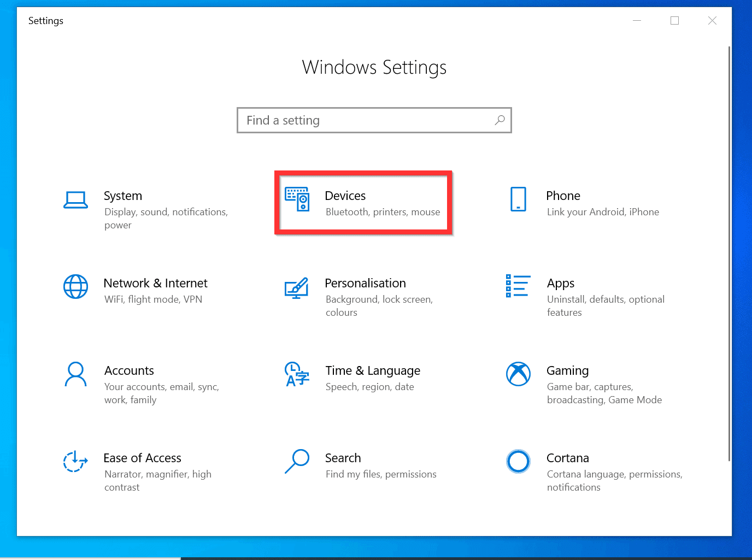Select the Phone settings icon
This screenshot has height=560, width=752.
pos(518,200)
